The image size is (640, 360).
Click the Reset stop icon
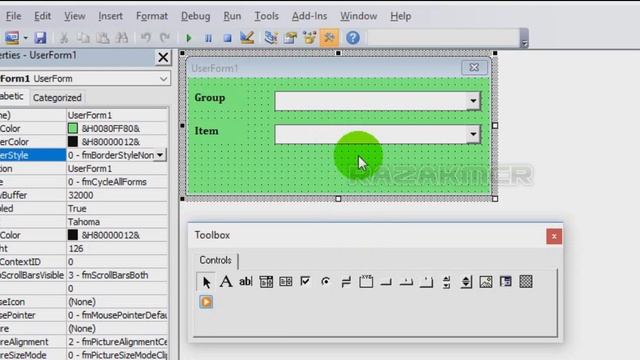227,38
